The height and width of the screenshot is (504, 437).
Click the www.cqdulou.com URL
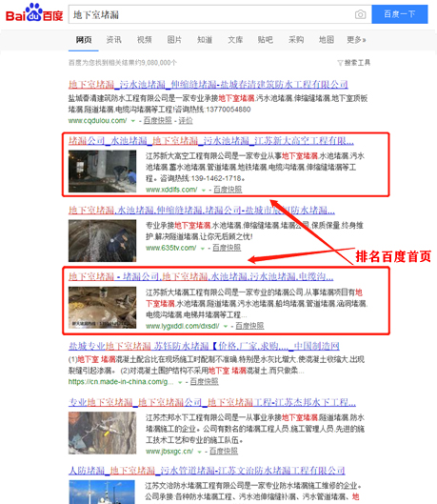click(98, 121)
